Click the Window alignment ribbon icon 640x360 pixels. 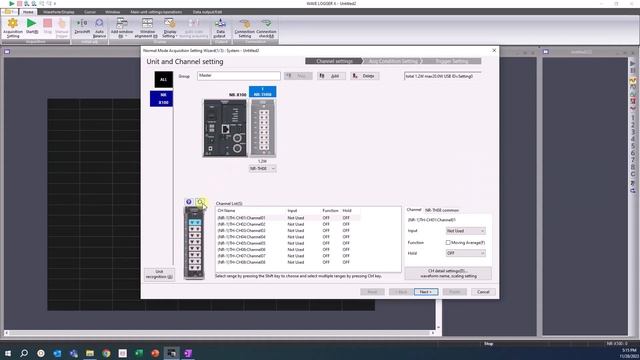point(146,28)
